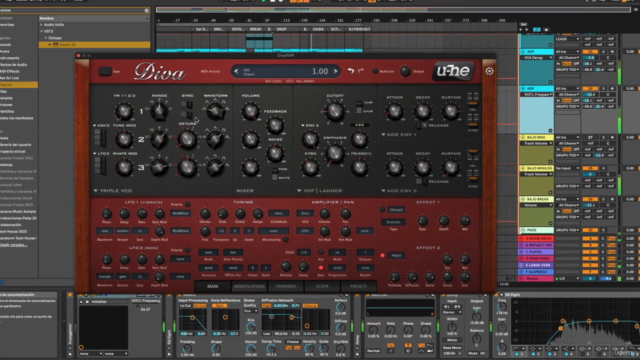Open ENV 2 Tune Mod source dropdown

[x=101, y=126]
